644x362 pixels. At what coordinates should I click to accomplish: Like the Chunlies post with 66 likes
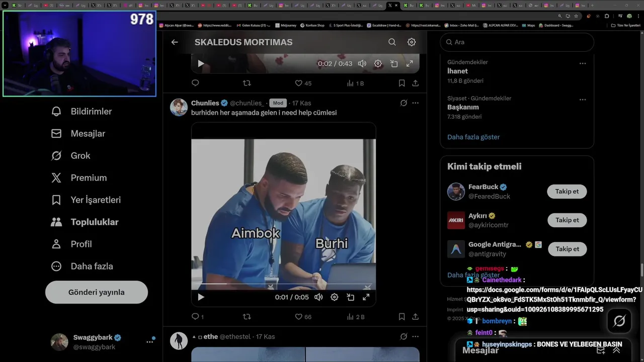(303, 317)
